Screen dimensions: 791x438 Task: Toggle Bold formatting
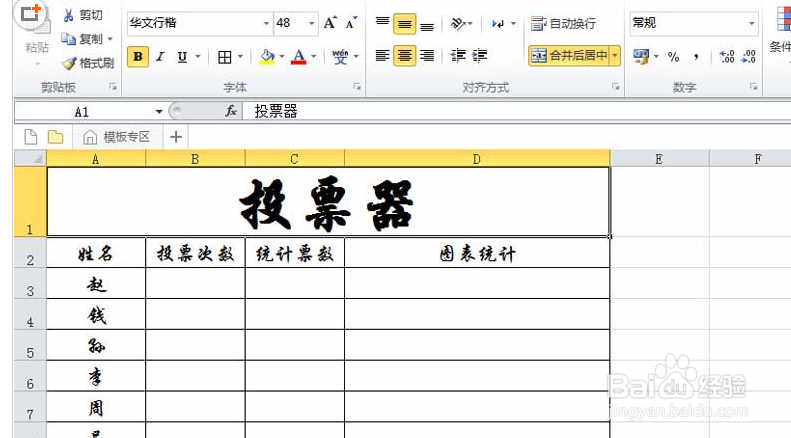138,57
